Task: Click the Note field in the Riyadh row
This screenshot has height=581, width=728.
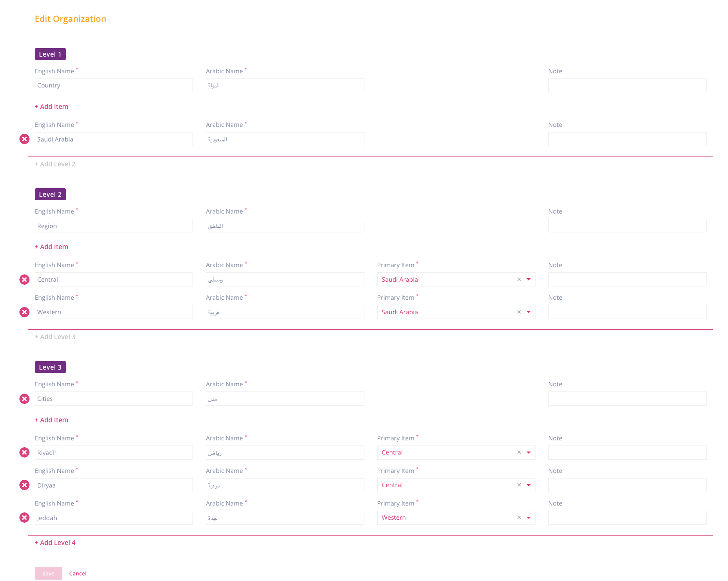Action: click(x=627, y=452)
